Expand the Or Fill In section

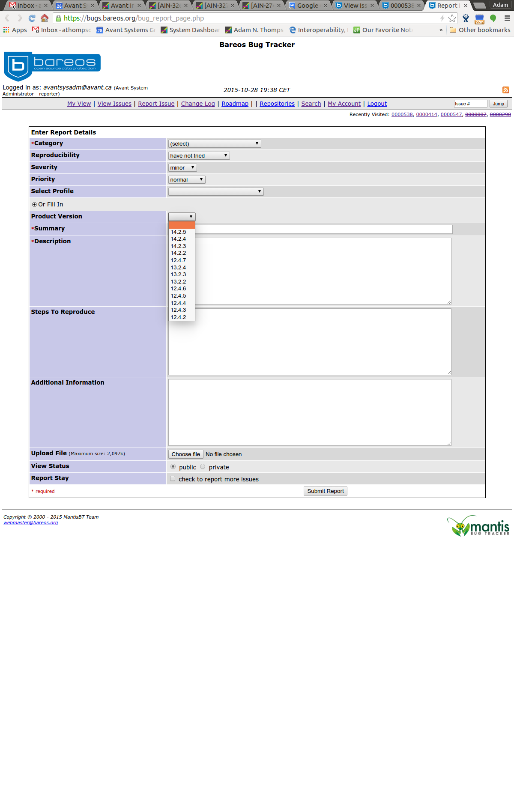coord(34,205)
